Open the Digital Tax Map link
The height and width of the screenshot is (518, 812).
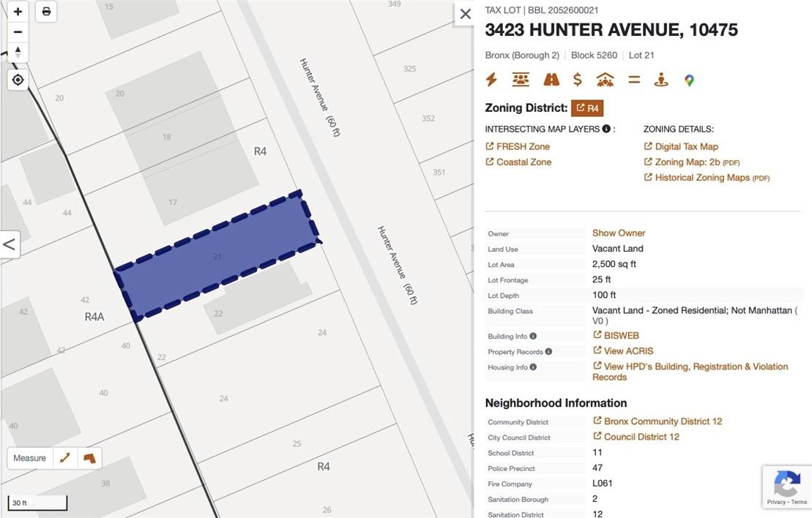coord(687,146)
